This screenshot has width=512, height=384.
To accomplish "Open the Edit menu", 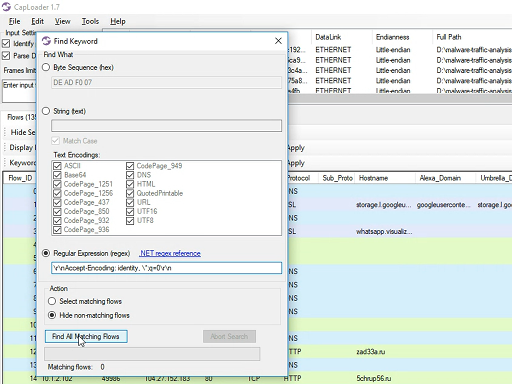I will tap(37, 21).
